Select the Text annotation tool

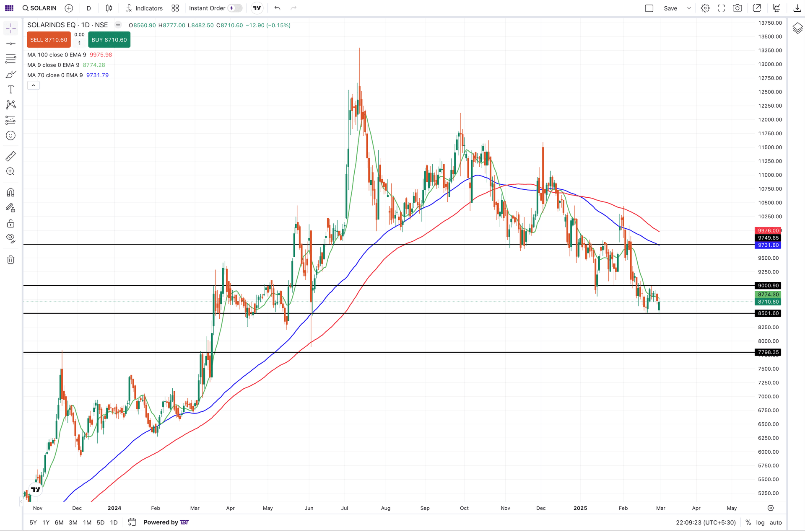(11, 89)
